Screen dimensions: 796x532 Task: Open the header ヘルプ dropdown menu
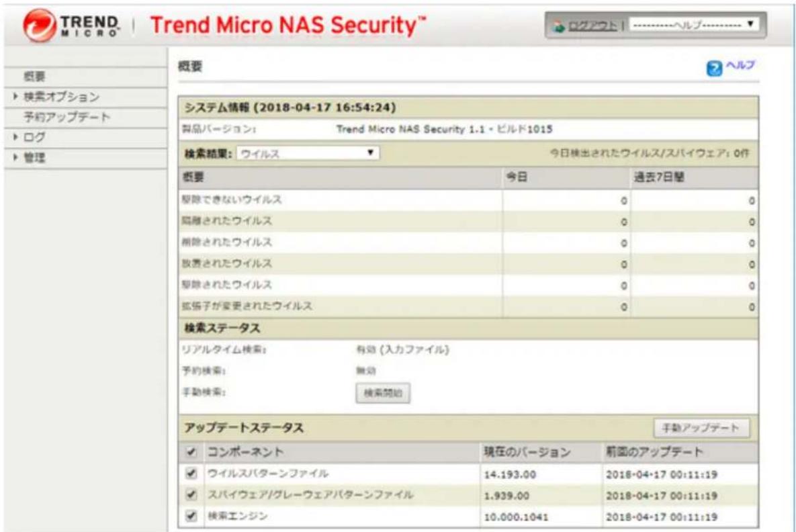pyautogui.click(x=694, y=24)
